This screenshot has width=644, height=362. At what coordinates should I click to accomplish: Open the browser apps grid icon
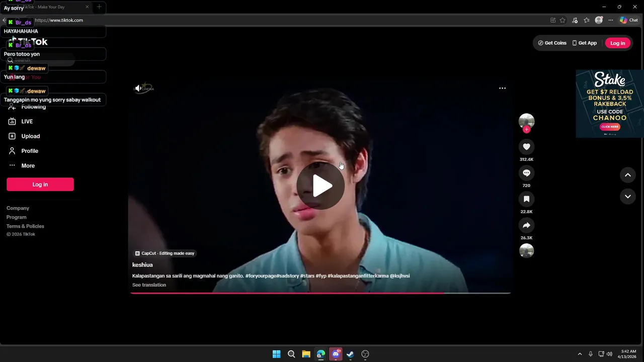[x=553, y=20]
